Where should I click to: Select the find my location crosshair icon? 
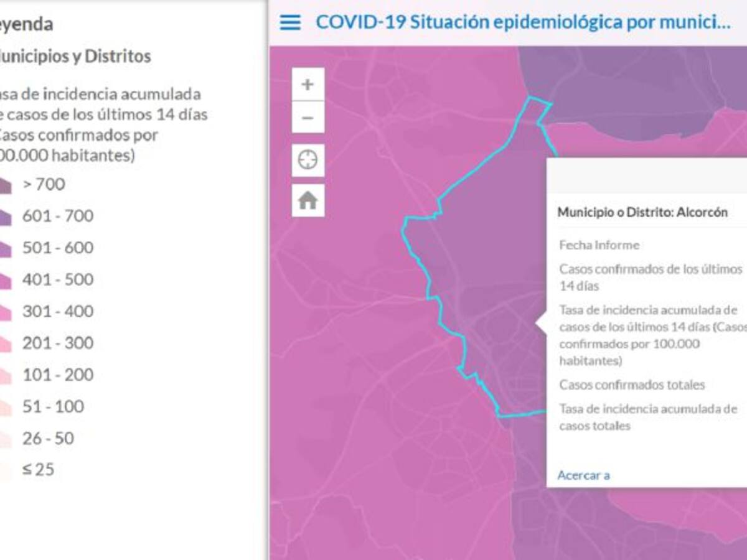tap(307, 159)
